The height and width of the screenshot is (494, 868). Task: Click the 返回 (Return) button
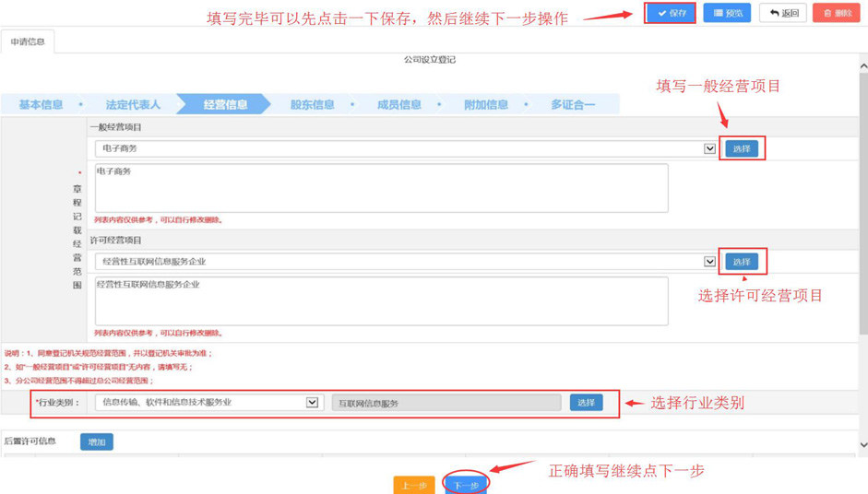[783, 14]
